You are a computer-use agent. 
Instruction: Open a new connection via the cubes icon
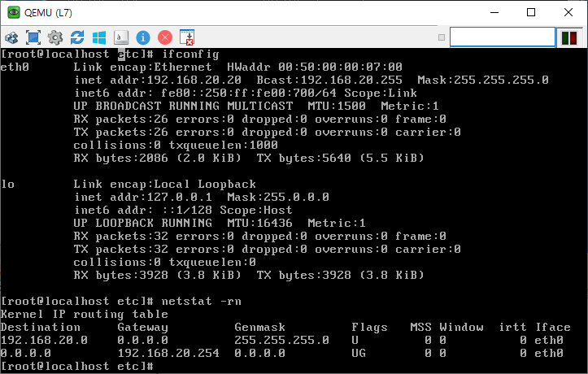click(x=11, y=37)
